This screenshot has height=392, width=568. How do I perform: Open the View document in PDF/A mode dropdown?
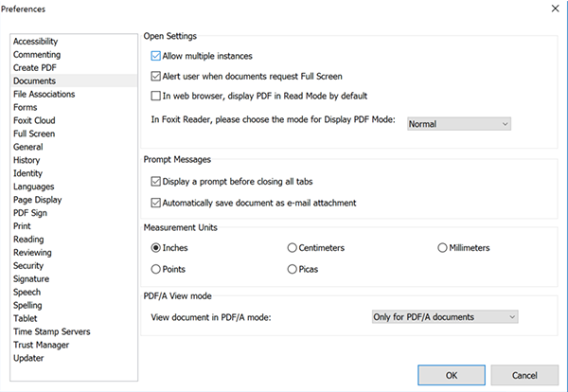(445, 317)
